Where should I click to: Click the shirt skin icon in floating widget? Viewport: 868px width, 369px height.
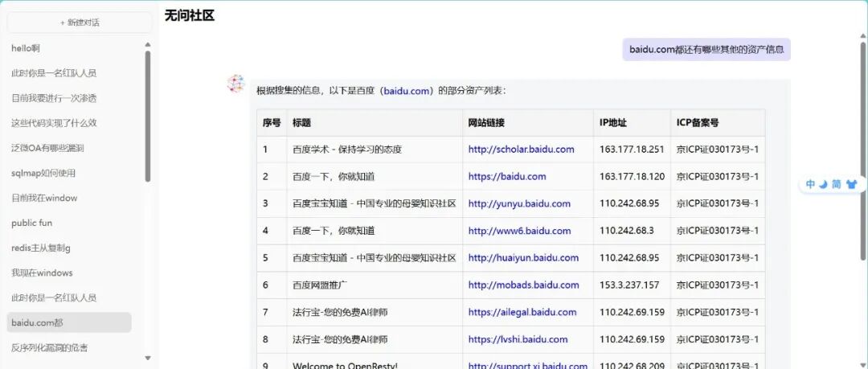(851, 185)
